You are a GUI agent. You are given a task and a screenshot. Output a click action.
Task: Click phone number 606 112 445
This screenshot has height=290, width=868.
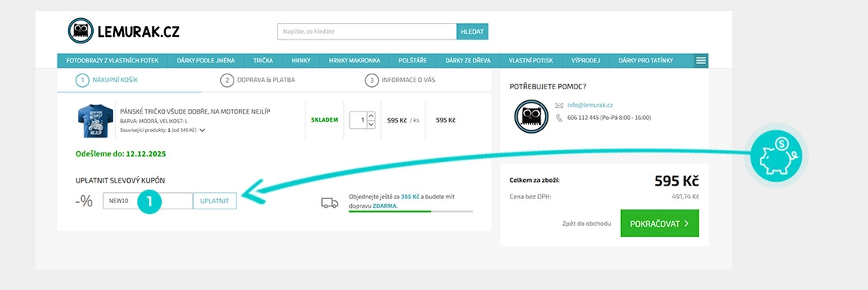[x=583, y=118]
